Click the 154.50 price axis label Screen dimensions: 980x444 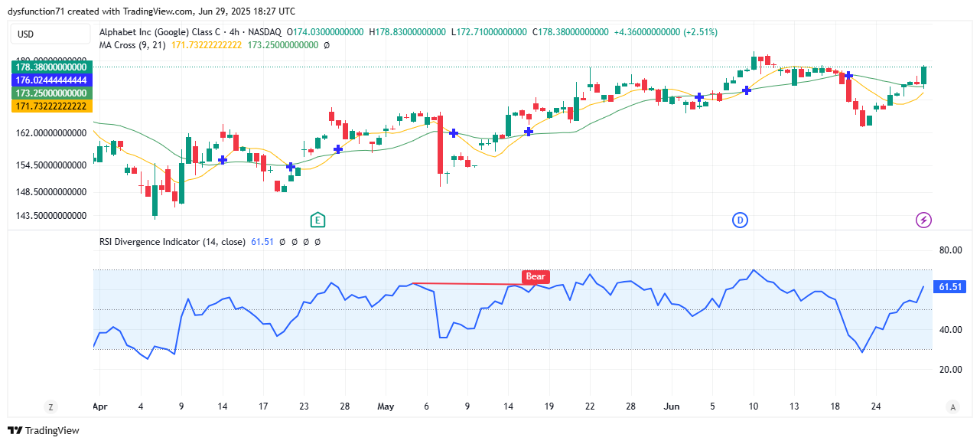pyautogui.click(x=51, y=165)
